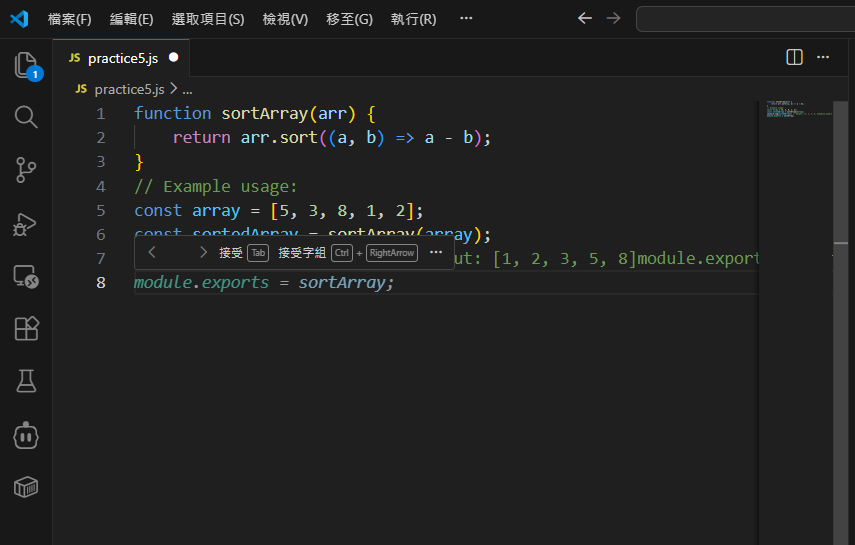Click the split editor right button
The height and width of the screenshot is (545, 855).
[x=795, y=57]
